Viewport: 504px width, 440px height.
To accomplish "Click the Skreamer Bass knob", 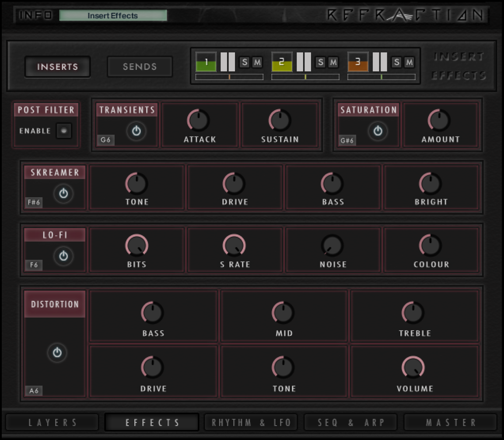I will [332, 184].
